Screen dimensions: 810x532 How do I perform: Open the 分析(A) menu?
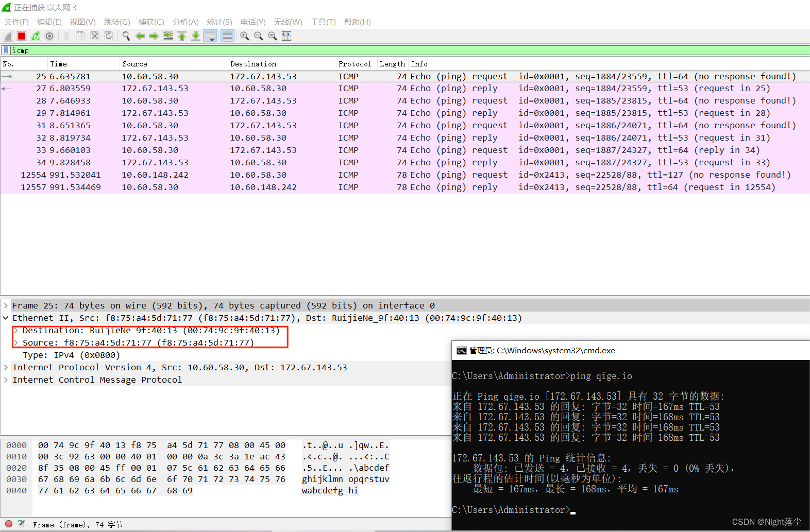point(185,22)
